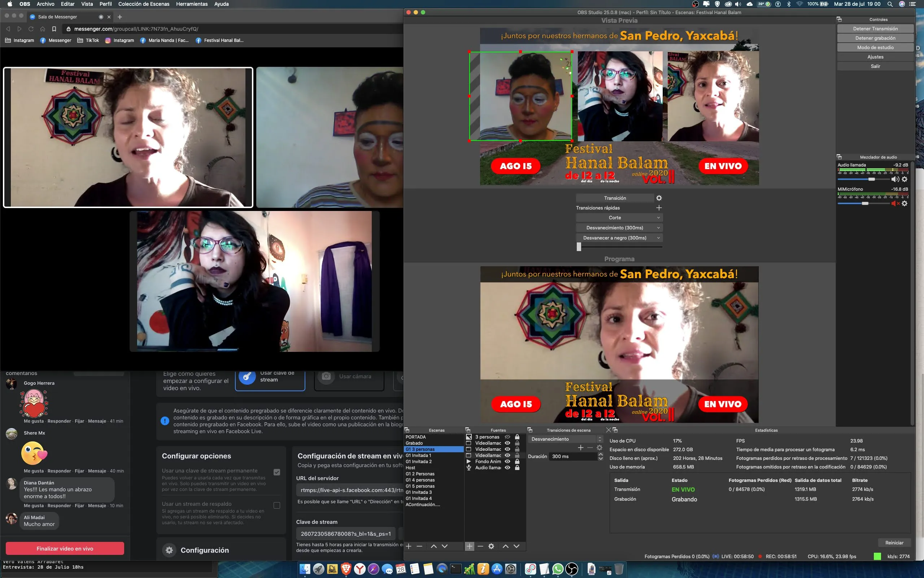The image size is (924, 578).
Task: Reload the Messenger browser page
Action: coord(31,29)
